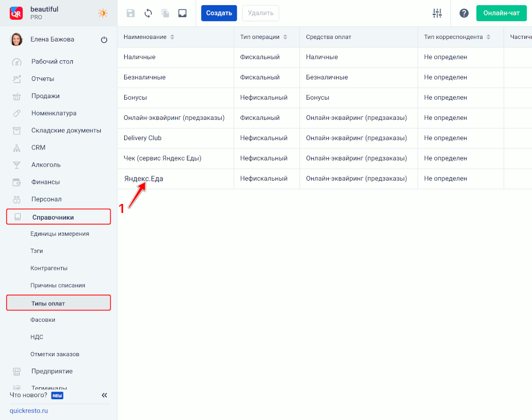Select Отметки заказов submenu item
The height and width of the screenshot is (420, 532).
55,354
